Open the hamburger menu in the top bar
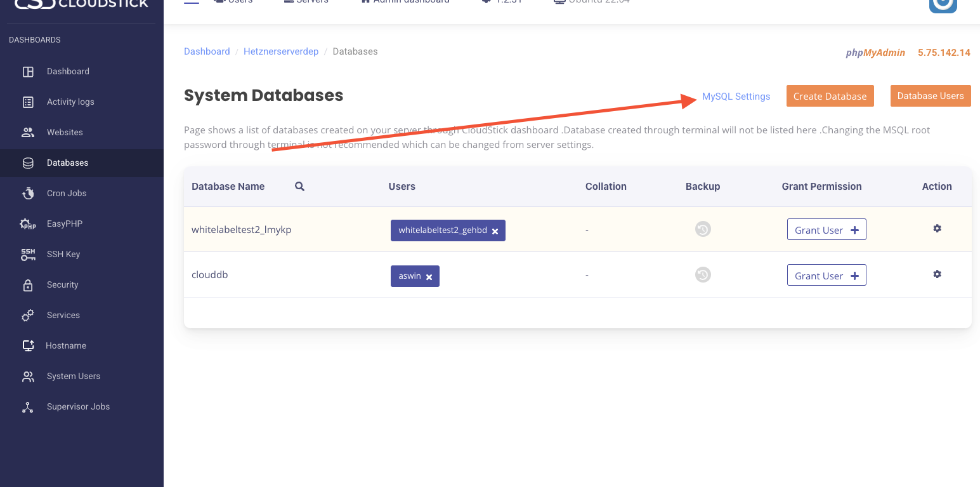 [191, 1]
